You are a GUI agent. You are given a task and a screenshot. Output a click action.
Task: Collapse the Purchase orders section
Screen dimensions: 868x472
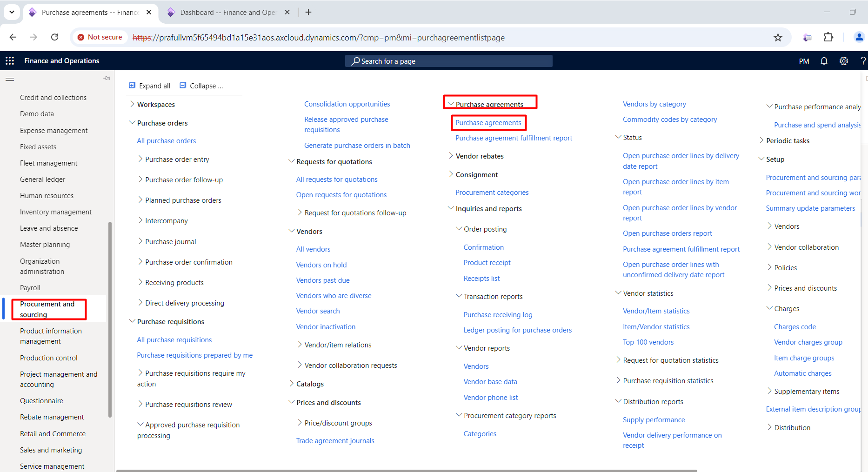tap(133, 123)
